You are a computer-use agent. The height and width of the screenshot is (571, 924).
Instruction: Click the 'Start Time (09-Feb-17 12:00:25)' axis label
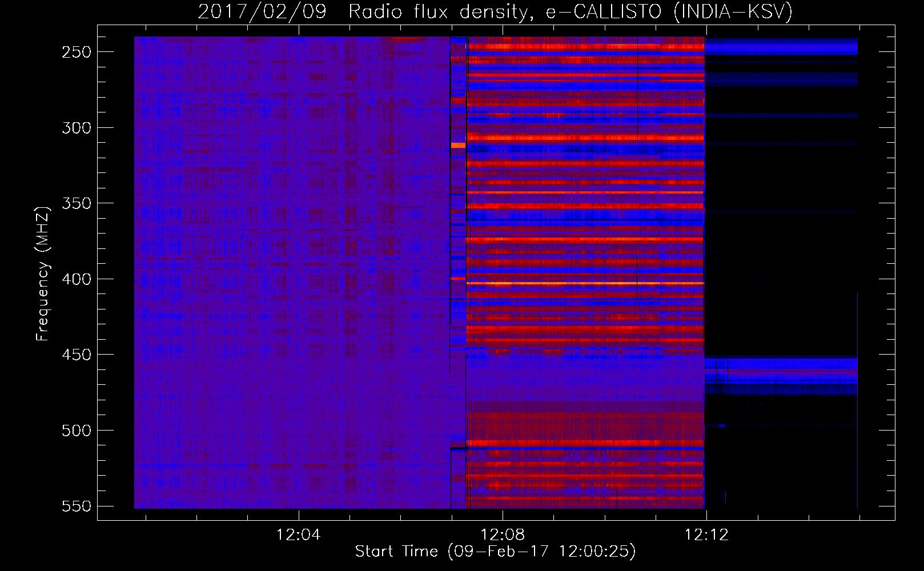[495, 552]
